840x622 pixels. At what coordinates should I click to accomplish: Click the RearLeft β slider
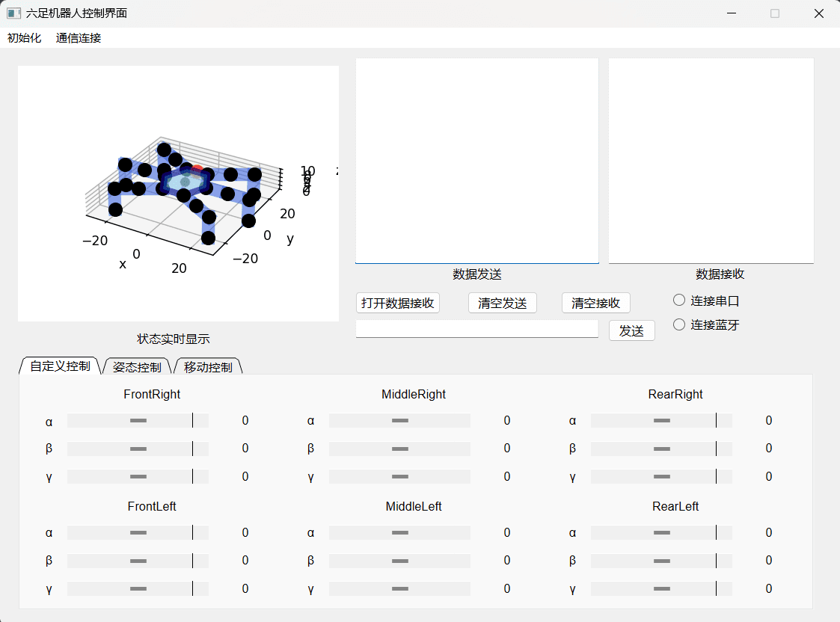click(662, 561)
